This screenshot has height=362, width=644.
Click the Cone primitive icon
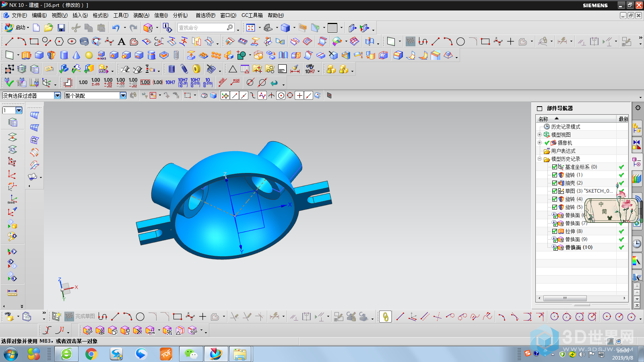point(76,55)
